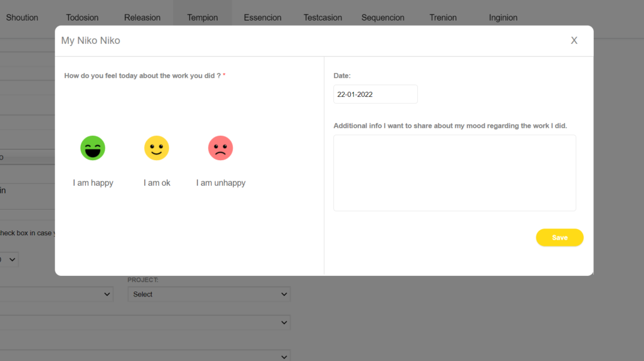Screen dimensions: 644x361
Task: Open the Inginion tab
Action: 503,18
